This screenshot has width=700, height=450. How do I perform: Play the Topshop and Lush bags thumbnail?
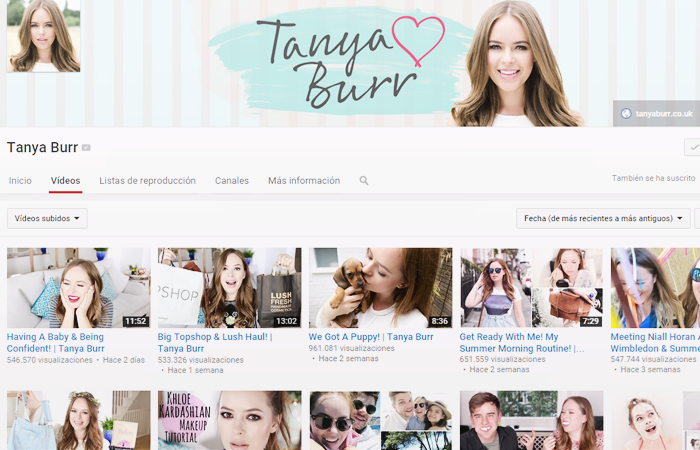[229, 288]
